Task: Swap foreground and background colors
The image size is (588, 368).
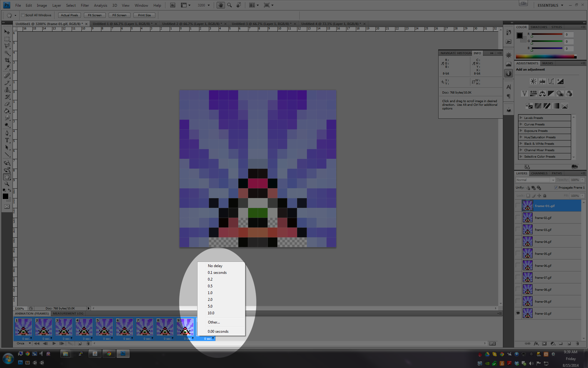Action: 9,190
